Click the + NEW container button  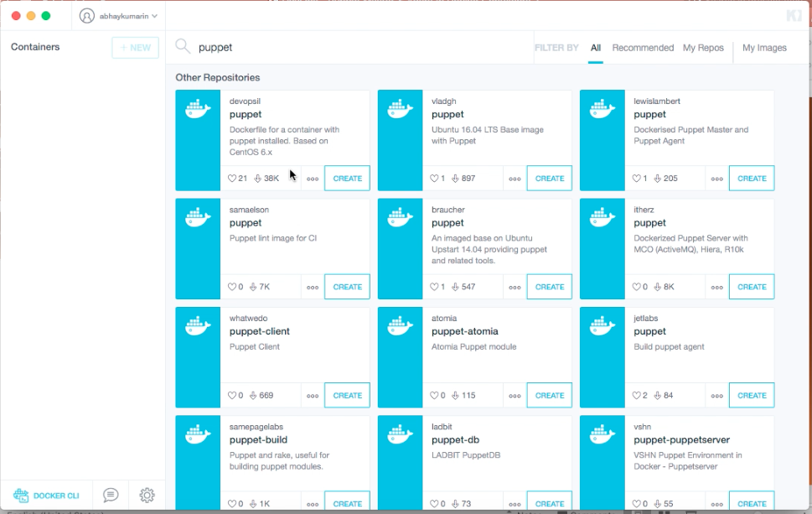click(135, 48)
